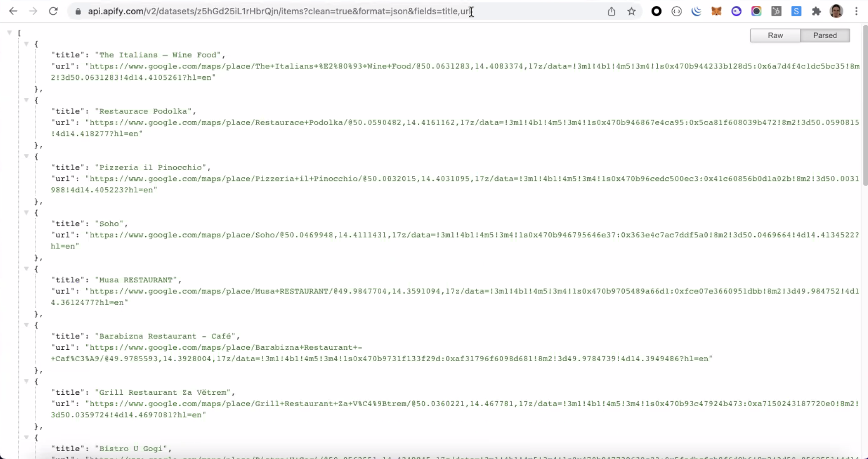Go back to the previous page
868x459 pixels.
tap(13, 11)
